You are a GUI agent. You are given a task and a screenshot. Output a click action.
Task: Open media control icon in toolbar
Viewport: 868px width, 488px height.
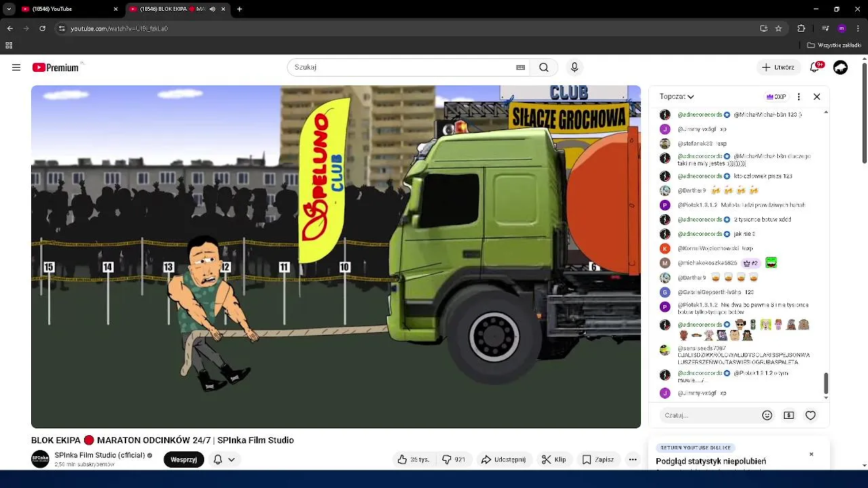pyautogui.click(x=825, y=28)
